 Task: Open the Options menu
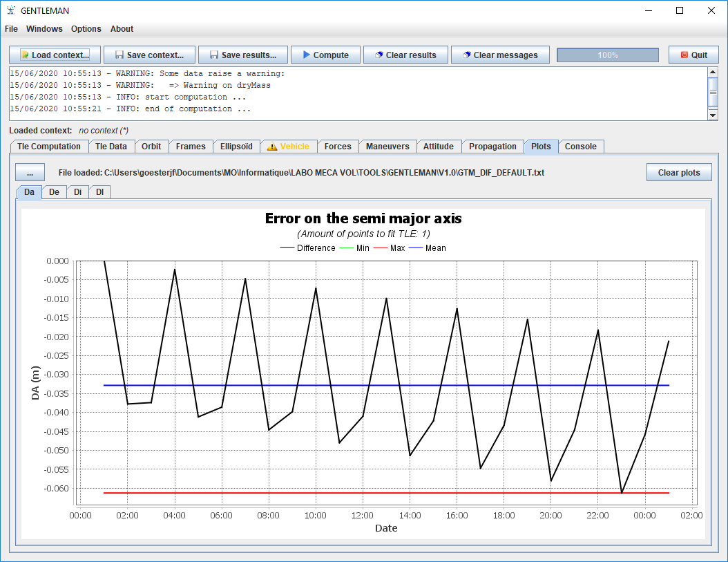coord(86,29)
